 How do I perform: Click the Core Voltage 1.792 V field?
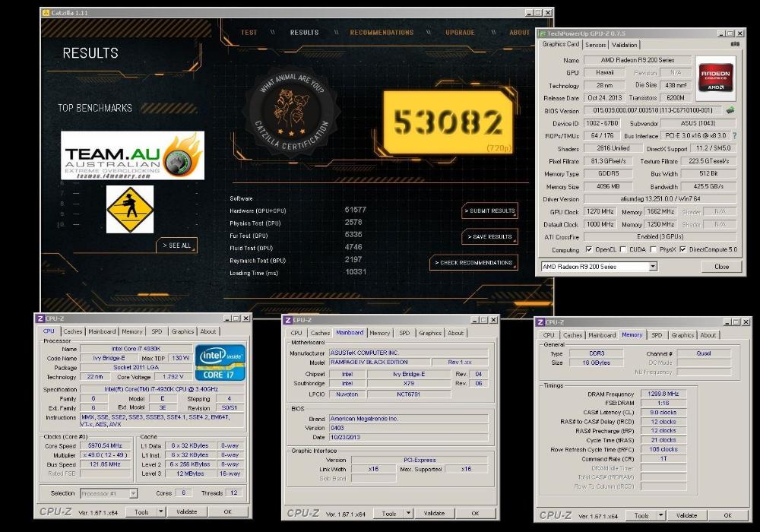click(173, 376)
